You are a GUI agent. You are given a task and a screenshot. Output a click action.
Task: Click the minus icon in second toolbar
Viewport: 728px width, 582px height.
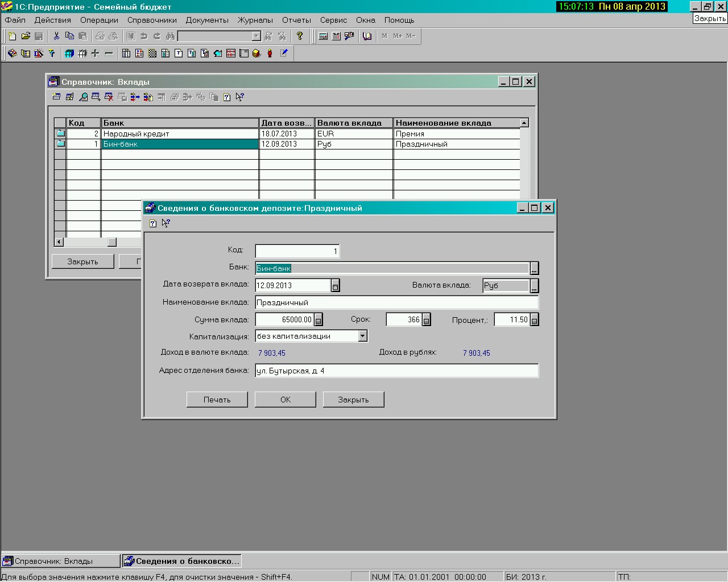click(x=109, y=53)
